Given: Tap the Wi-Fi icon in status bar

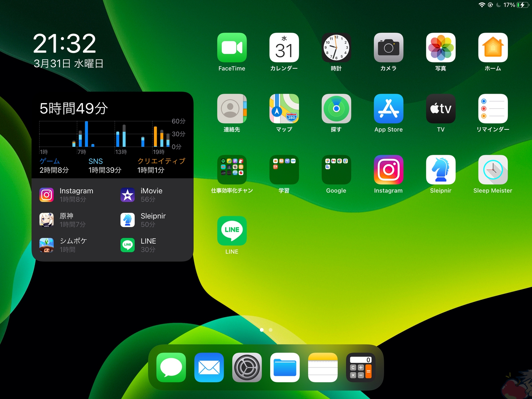Looking at the screenshot, I should pos(482,5).
